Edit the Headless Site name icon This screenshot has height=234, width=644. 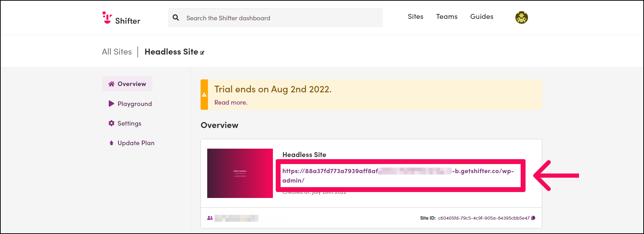[x=202, y=53]
